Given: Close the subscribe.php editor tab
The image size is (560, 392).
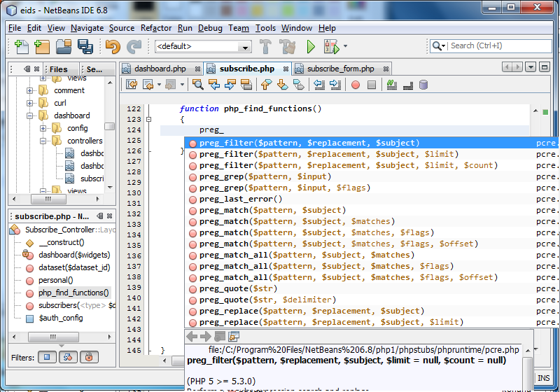Looking at the screenshot, I should click(x=286, y=69).
